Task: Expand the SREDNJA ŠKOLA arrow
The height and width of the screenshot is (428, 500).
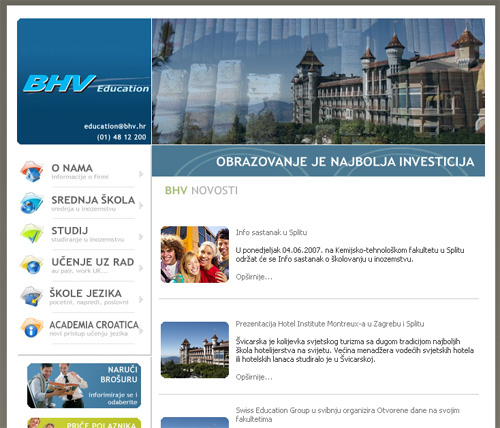Action: [141, 206]
